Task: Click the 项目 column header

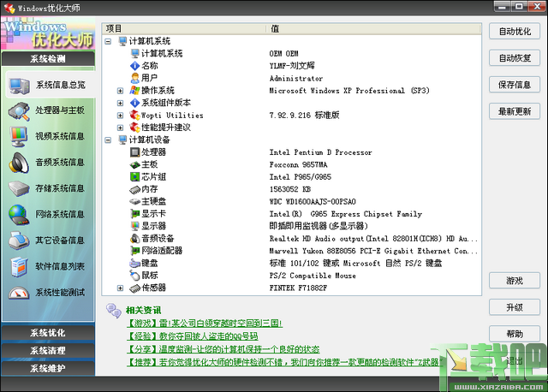Action: 184,28
